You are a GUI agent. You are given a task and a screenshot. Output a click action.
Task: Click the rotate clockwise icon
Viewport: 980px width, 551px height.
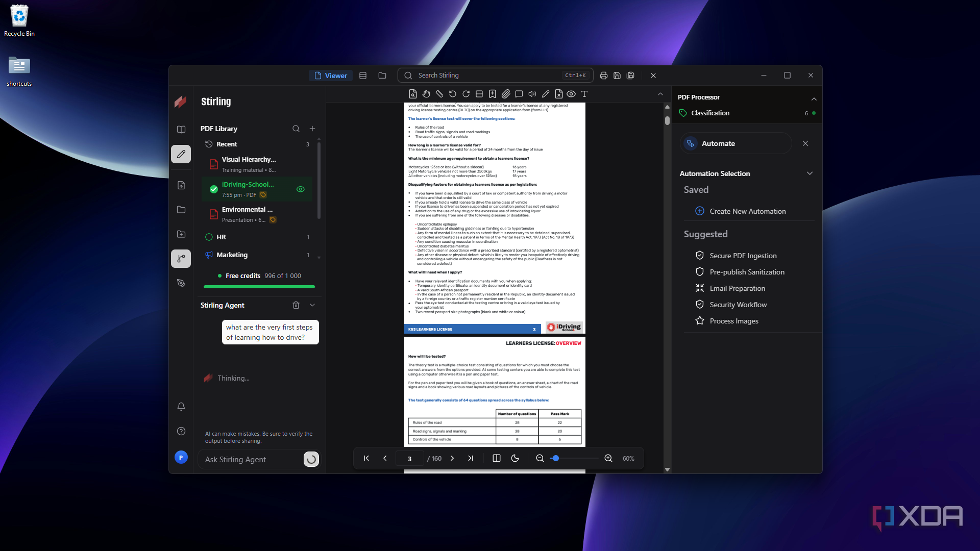click(x=466, y=94)
